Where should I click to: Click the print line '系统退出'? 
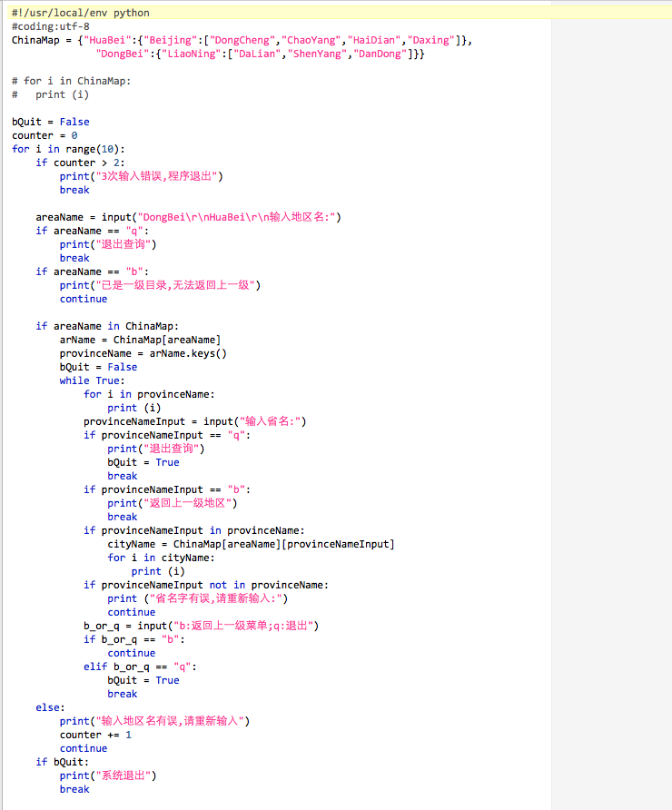107,775
